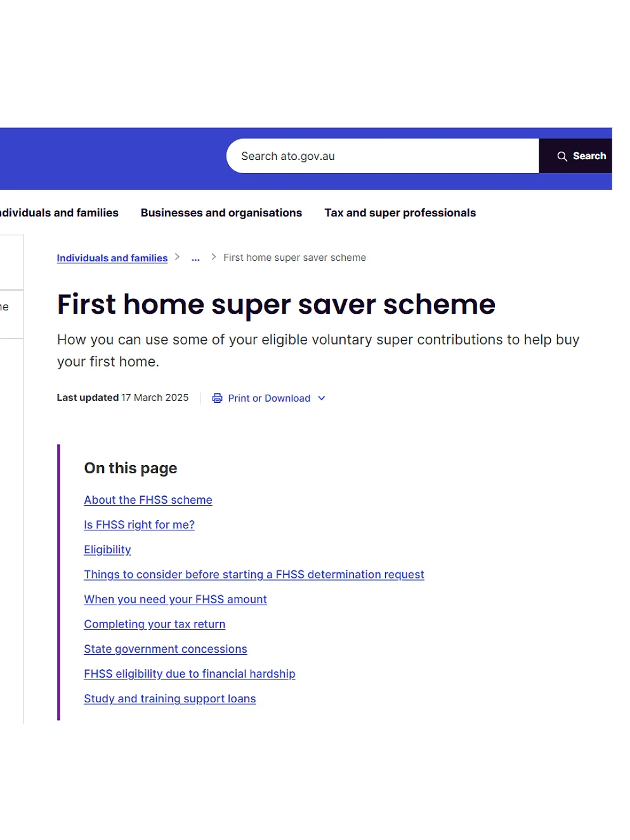Focus the Search ato.gov.au field

[x=383, y=156]
